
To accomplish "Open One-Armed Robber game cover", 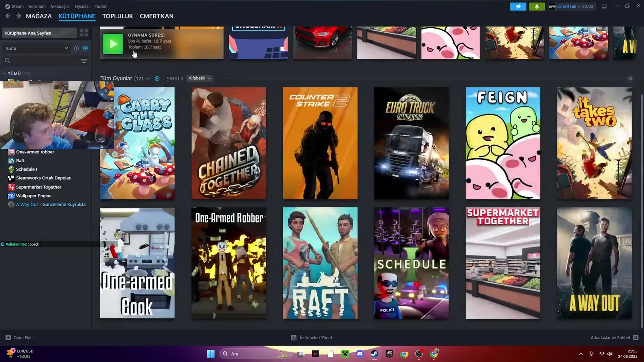I will [x=228, y=263].
